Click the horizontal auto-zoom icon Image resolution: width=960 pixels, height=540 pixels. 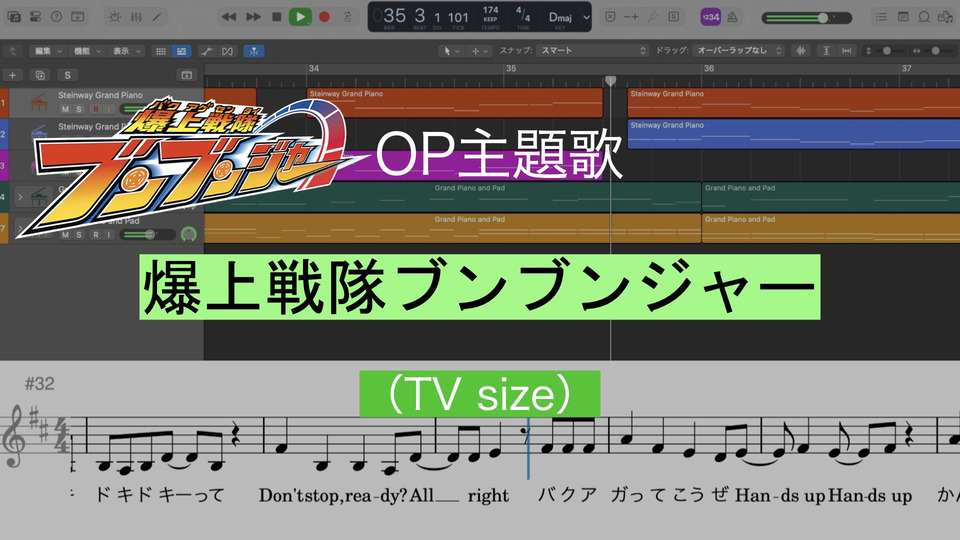[x=846, y=51]
